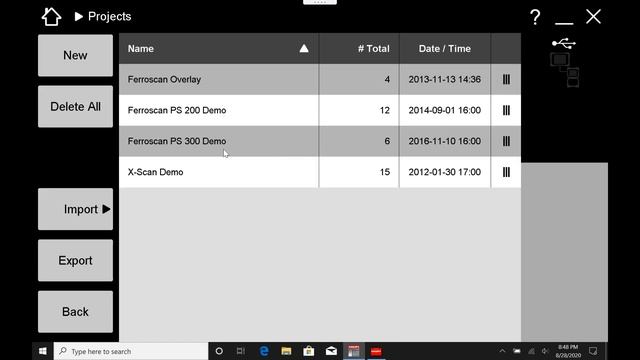Go to the Home screen icon

(51, 17)
